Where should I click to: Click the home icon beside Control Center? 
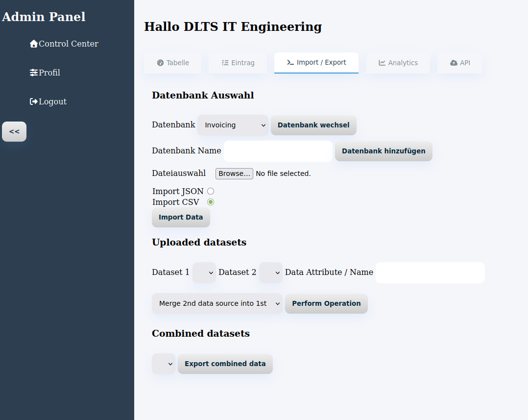tap(34, 44)
